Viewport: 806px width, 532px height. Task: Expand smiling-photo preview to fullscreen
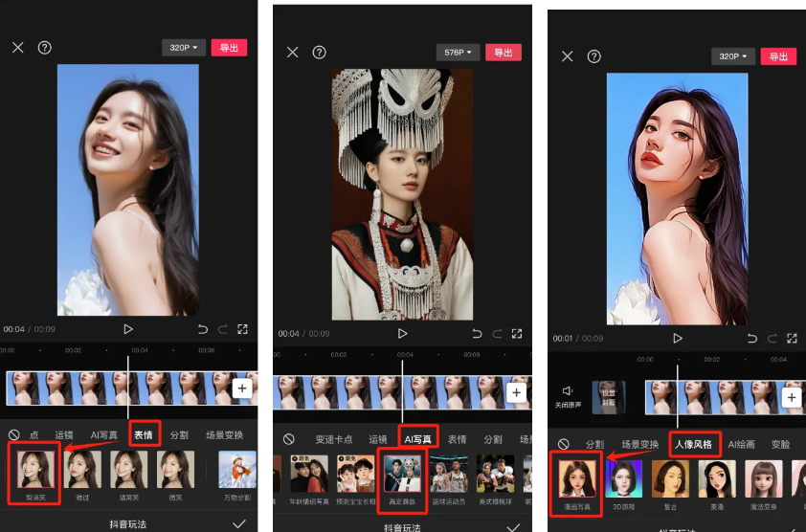tap(242, 329)
